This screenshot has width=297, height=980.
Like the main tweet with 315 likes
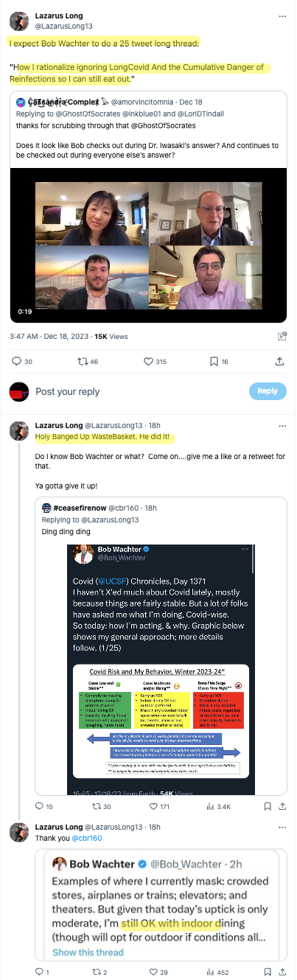click(155, 361)
